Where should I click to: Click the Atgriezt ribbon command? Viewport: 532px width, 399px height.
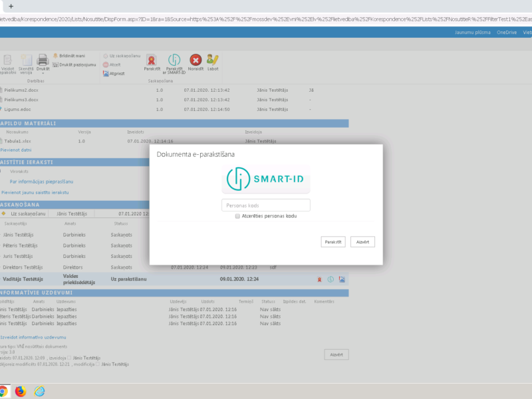[114, 74]
